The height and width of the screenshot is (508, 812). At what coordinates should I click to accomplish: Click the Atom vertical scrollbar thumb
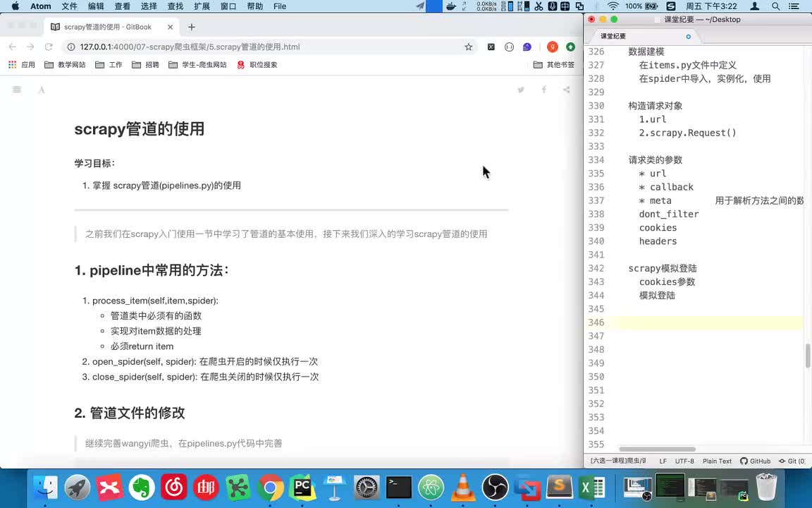[x=807, y=356]
